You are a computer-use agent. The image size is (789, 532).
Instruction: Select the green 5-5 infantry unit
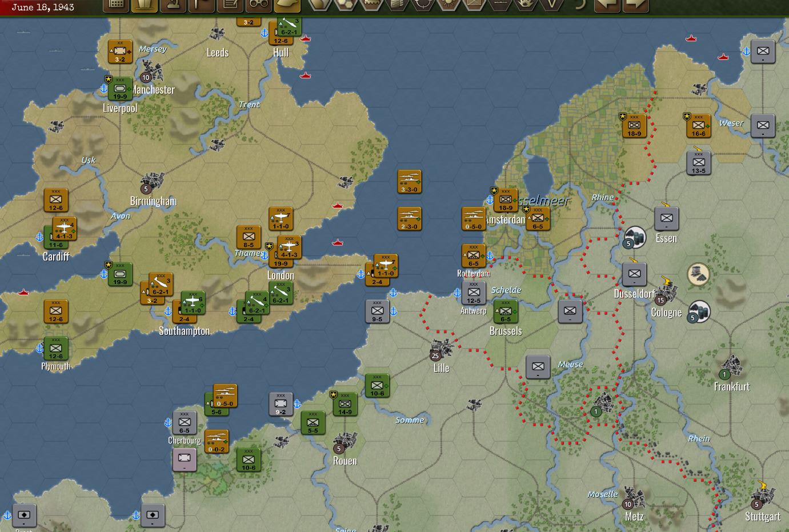tap(313, 423)
